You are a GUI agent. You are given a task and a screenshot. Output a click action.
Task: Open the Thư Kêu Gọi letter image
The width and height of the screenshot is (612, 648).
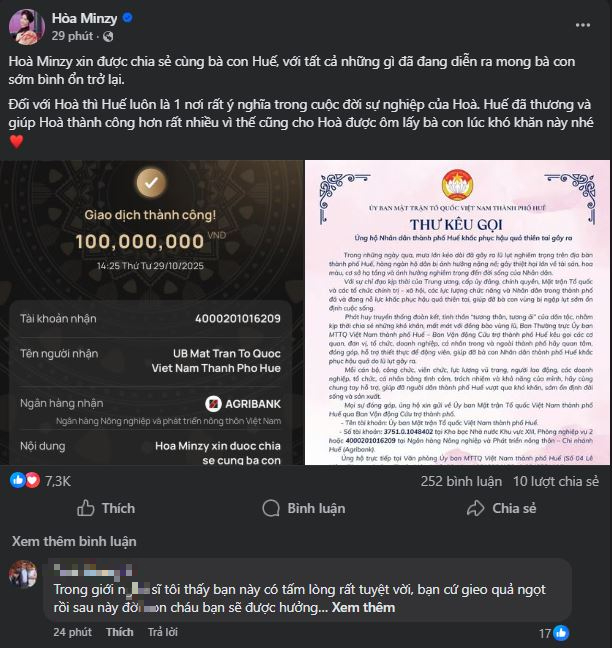coord(457,312)
